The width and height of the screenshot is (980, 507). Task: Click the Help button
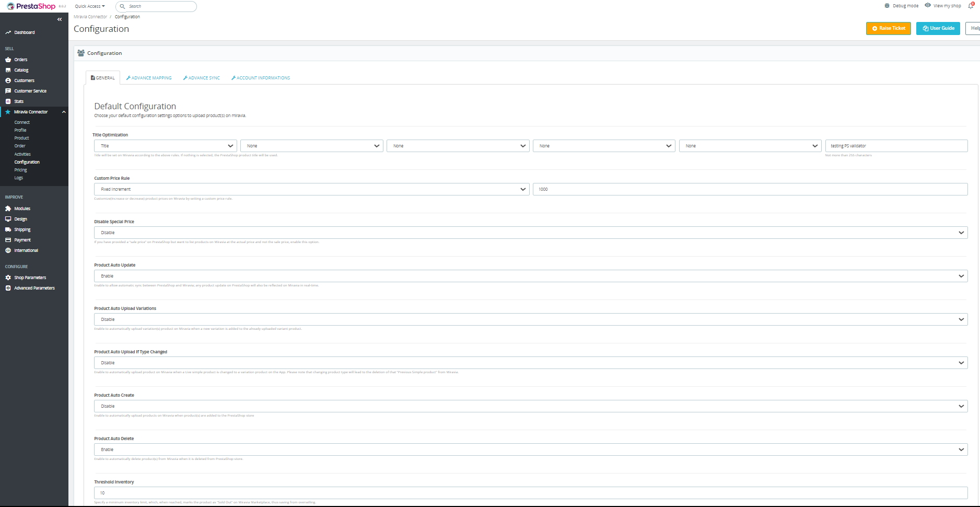point(973,28)
